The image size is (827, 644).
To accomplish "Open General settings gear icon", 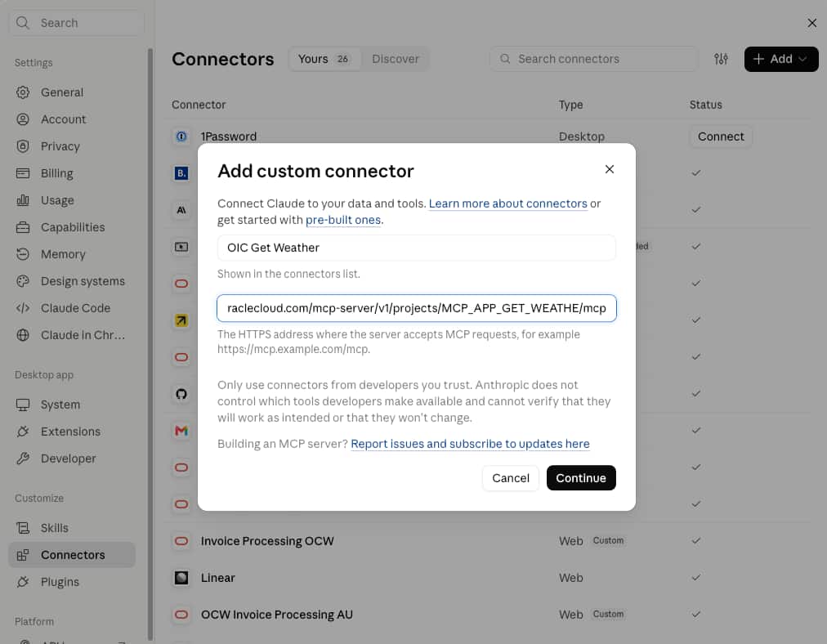I will tap(23, 92).
